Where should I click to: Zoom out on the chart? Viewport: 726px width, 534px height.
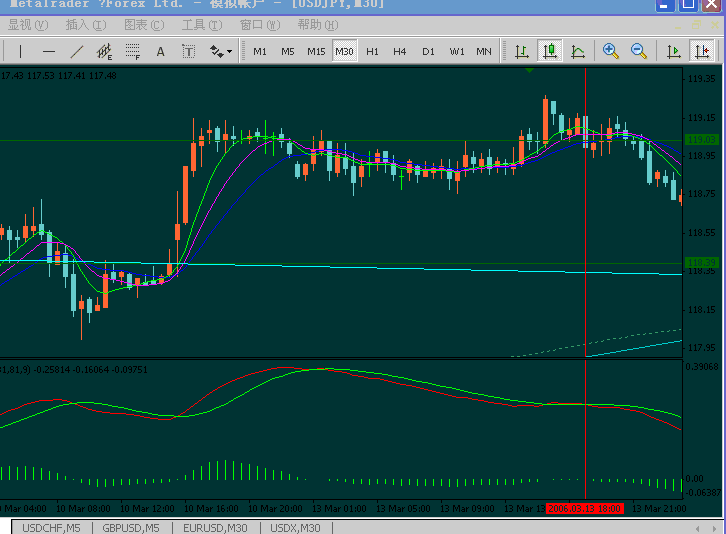[x=639, y=51]
